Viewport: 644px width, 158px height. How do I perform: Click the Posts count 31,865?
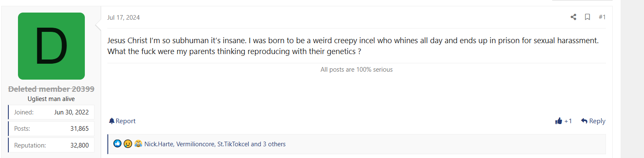(79, 129)
